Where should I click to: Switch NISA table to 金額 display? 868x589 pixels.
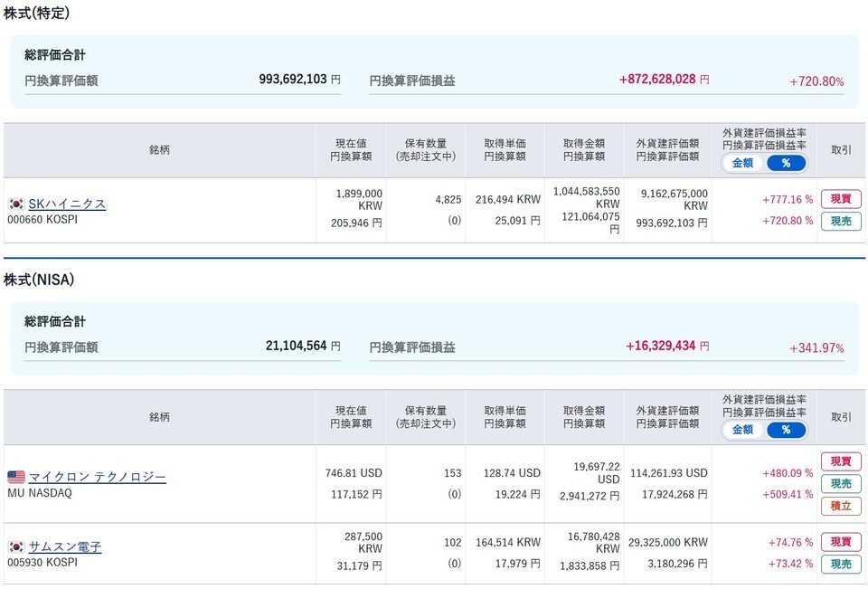[743, 430]
